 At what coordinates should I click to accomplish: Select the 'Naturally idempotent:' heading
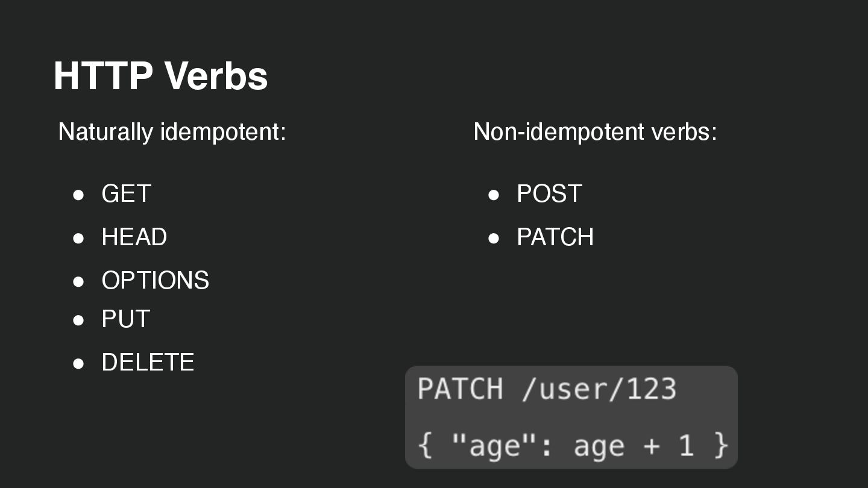(x=172, y=131)
